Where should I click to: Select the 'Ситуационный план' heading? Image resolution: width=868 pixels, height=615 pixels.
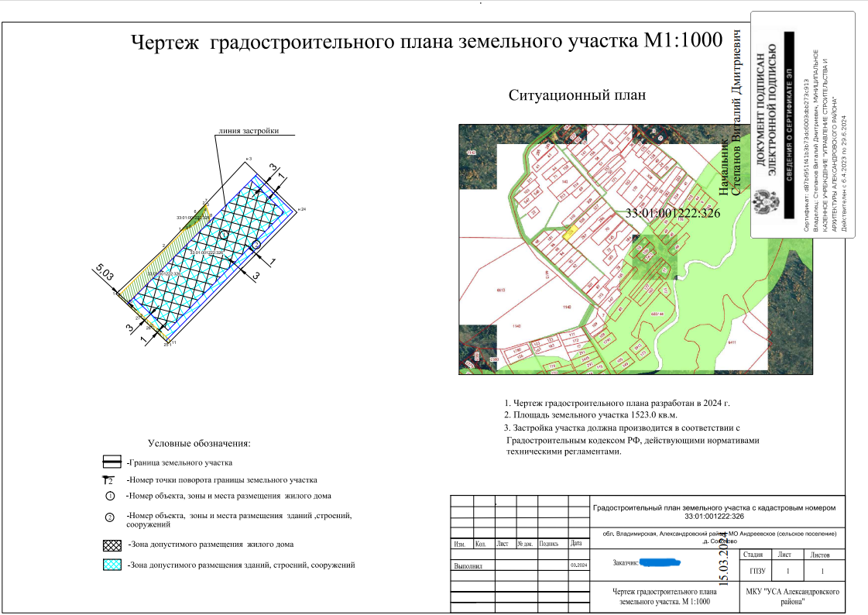[578, 95]
